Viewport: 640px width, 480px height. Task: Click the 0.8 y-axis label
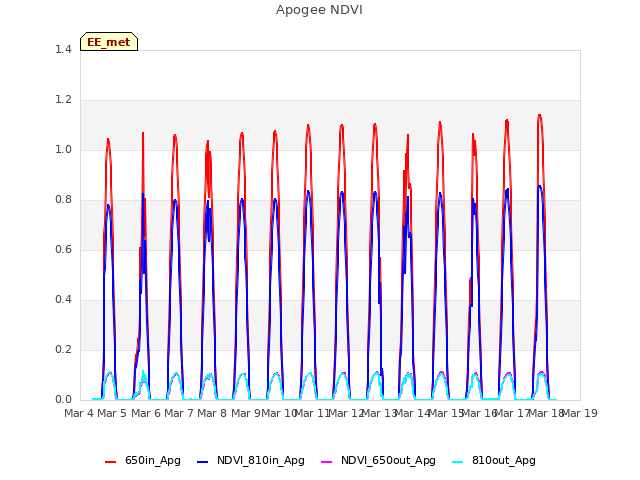pos(63,200)
